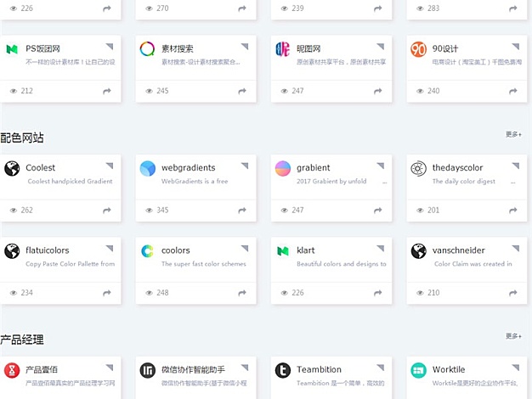Expand the Teambition card corner triangle

(381, 367)
